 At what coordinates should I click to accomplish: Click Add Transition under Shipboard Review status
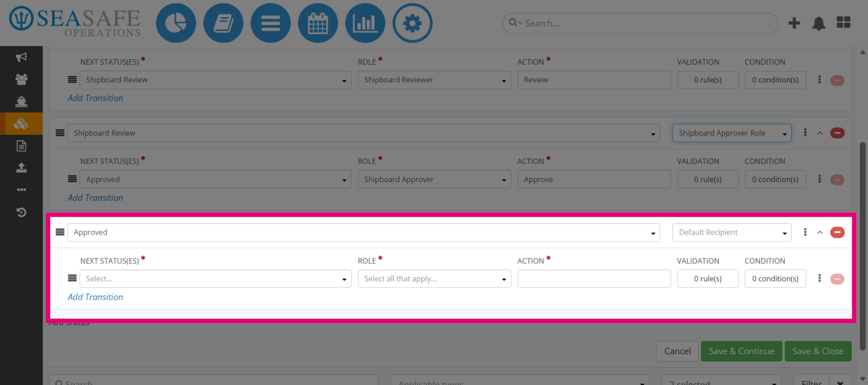click(x=95, y=198)
